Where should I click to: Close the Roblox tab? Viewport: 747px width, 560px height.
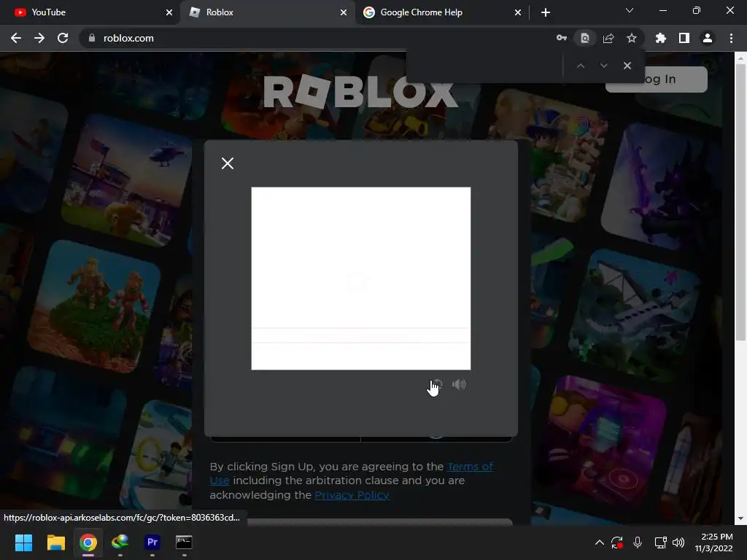(344, 12)
